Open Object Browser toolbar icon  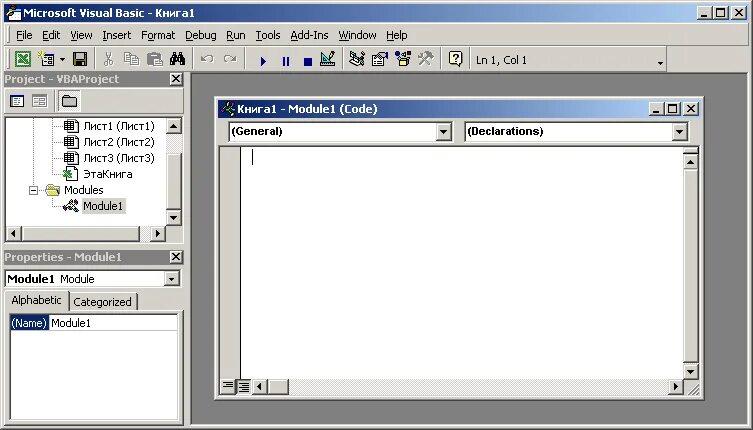click(x=403, y=60)
